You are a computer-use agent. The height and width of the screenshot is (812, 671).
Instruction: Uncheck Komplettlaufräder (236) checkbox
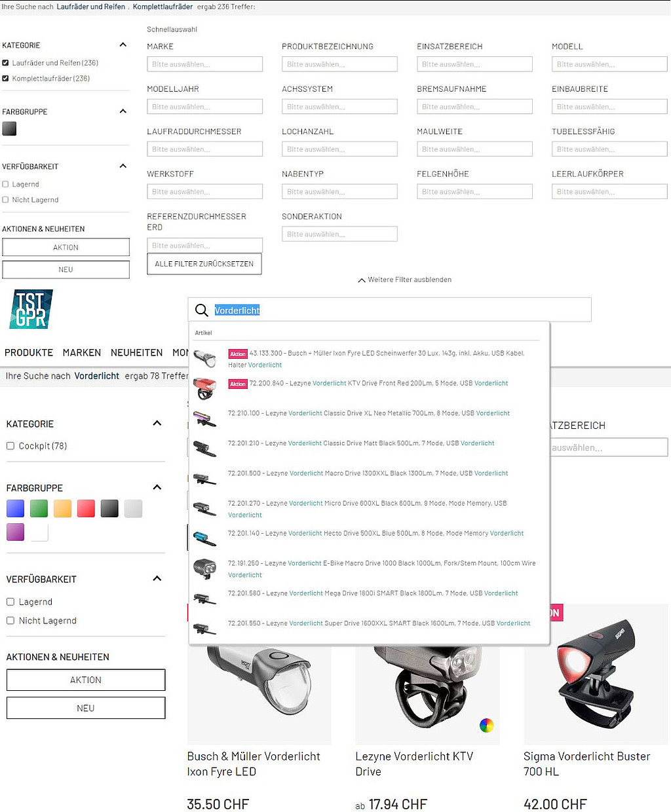(x=6, y=79)
